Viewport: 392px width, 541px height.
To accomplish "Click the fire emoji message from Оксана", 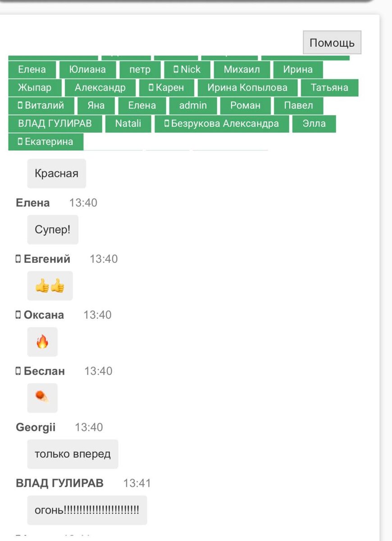I will pyautogui.click(x=42, y=342).
